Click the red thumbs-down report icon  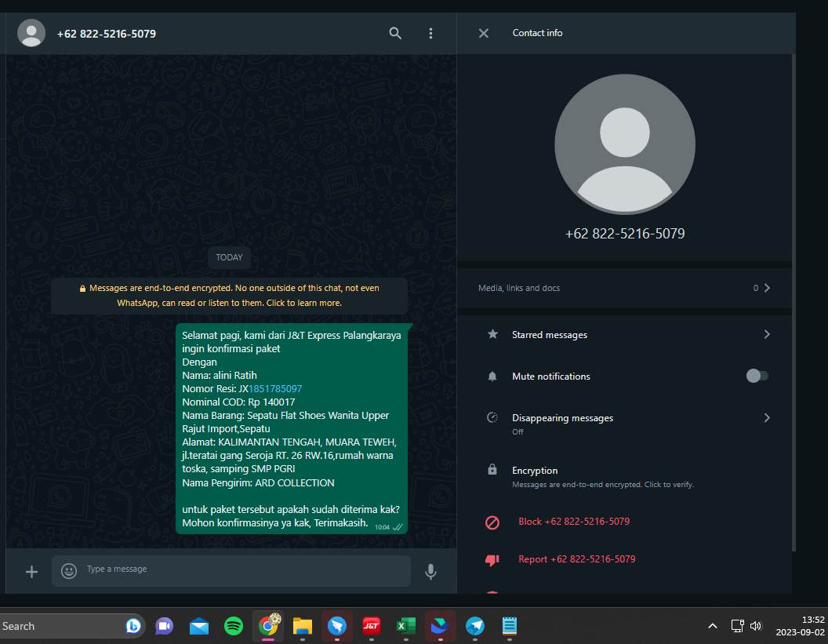[x=492, y=560]
